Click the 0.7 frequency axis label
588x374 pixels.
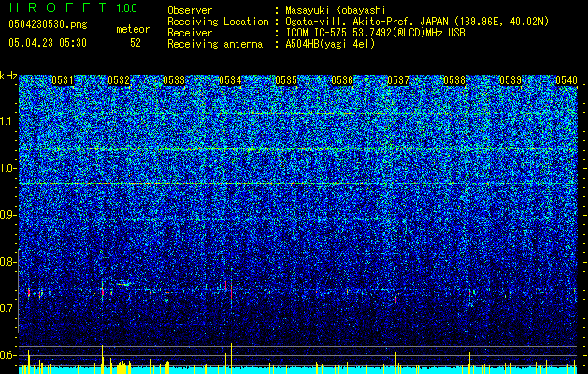(x=8, y=309)
